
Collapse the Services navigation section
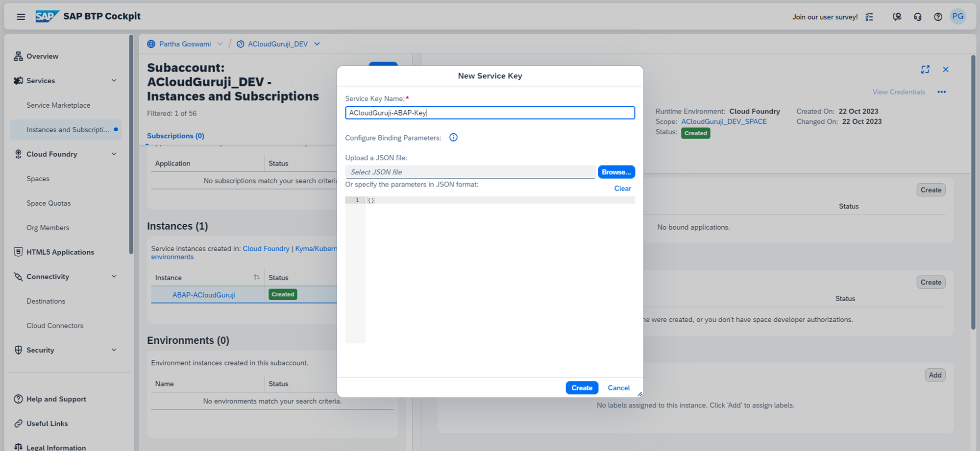pos(114,81)
